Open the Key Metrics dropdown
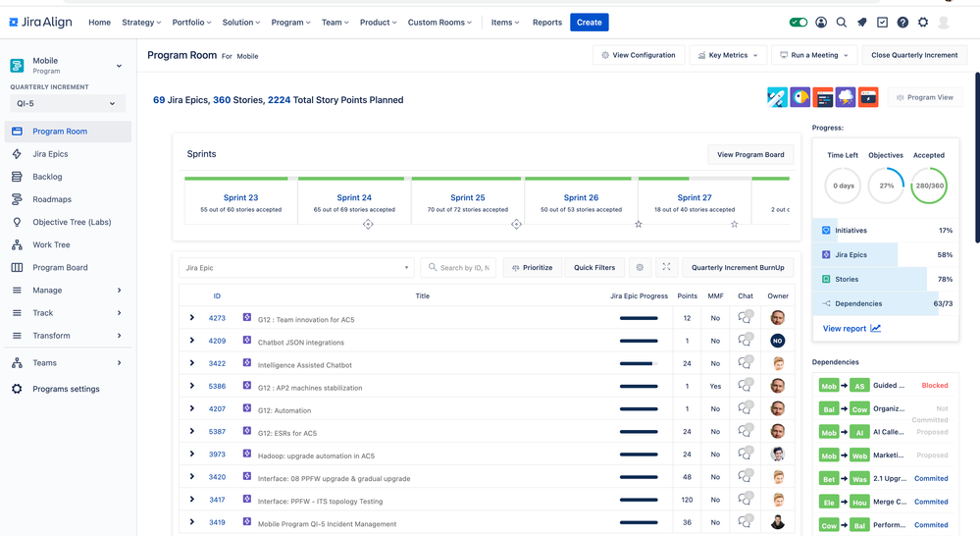Image resolution: width=980 pixels, height=536 pixels. pos(728,55)
